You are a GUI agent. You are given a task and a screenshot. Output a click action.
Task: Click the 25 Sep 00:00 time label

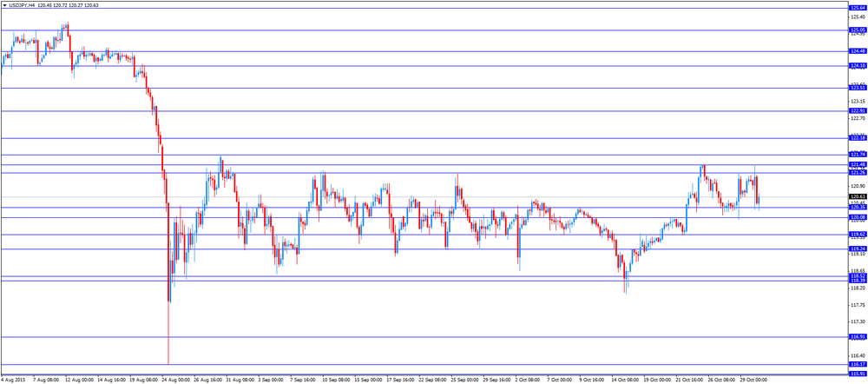(464, 381)
